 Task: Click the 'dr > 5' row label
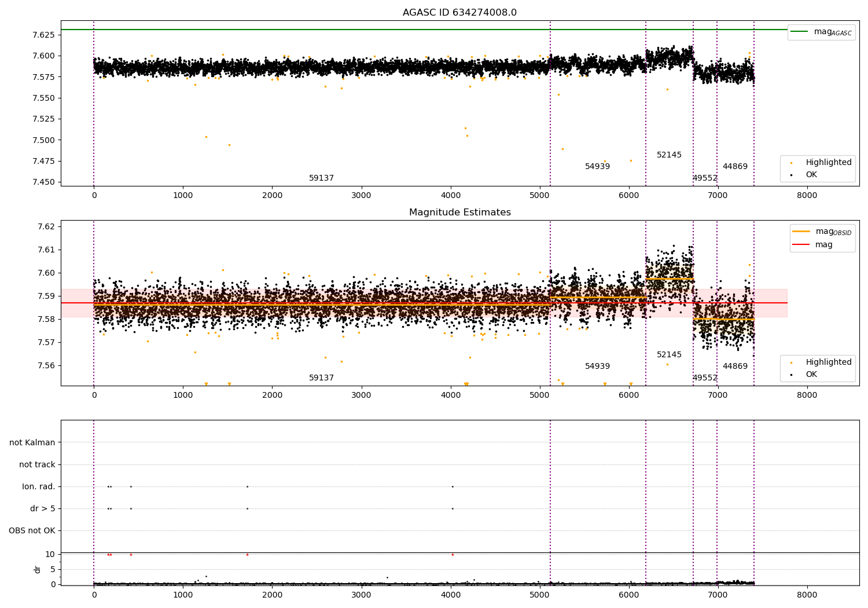(x=43, y=509)
